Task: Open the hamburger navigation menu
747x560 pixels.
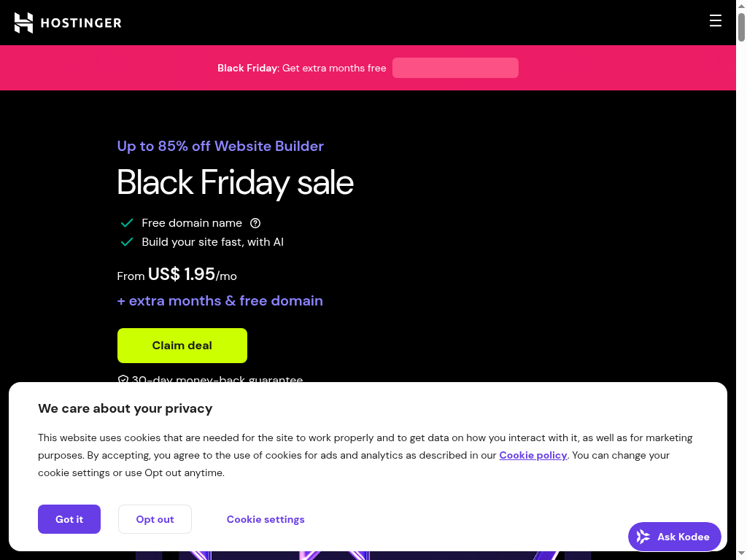Action: (716, 20)
